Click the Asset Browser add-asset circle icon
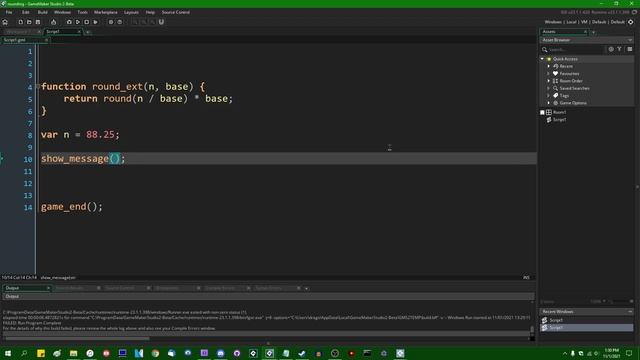 pyautogui.click(x=611, y=49)
